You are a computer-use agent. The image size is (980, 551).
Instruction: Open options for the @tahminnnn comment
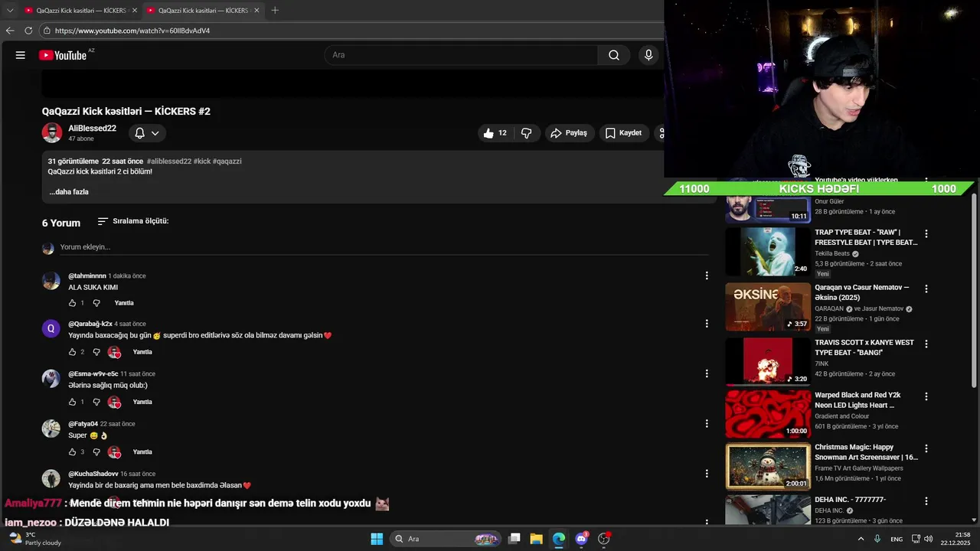pos(707,275)
